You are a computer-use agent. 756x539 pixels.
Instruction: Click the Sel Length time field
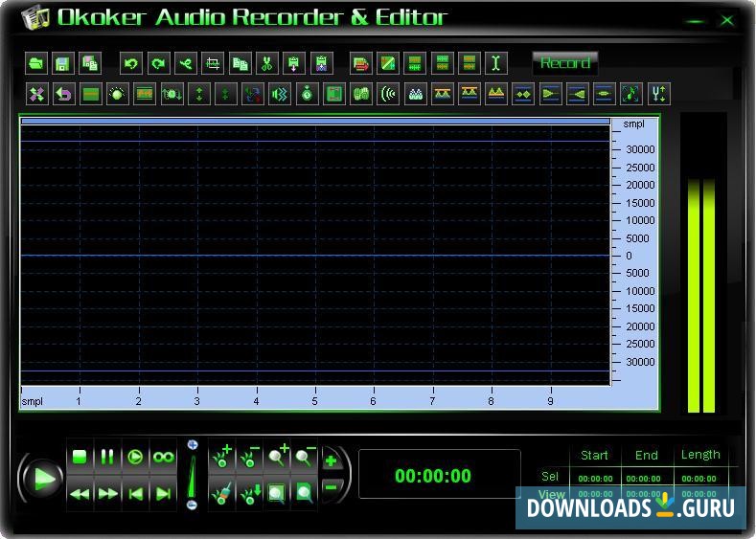click(699, 479)
